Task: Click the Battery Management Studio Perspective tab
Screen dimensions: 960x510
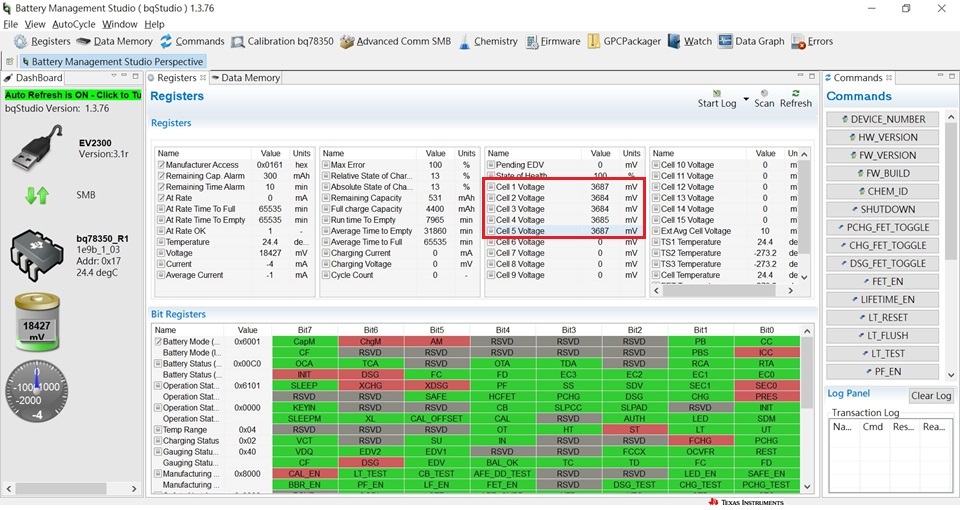Action: pos(112,62)
